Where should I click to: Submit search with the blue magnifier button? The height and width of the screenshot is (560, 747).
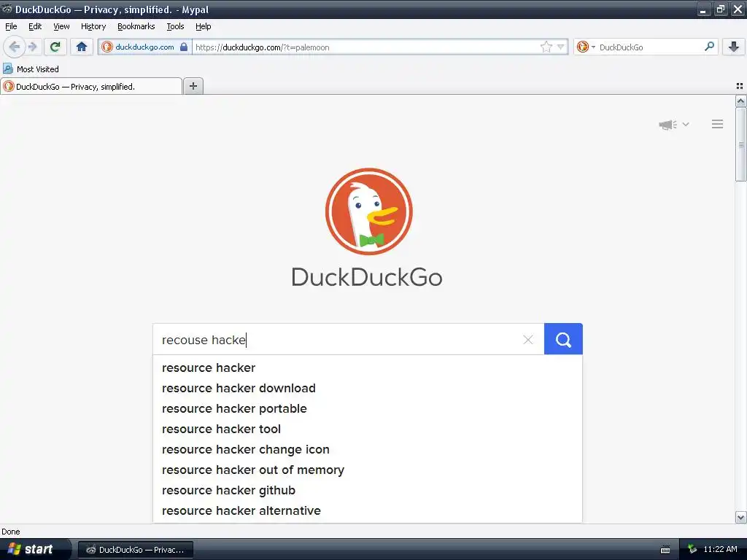(x=563, y=339)
